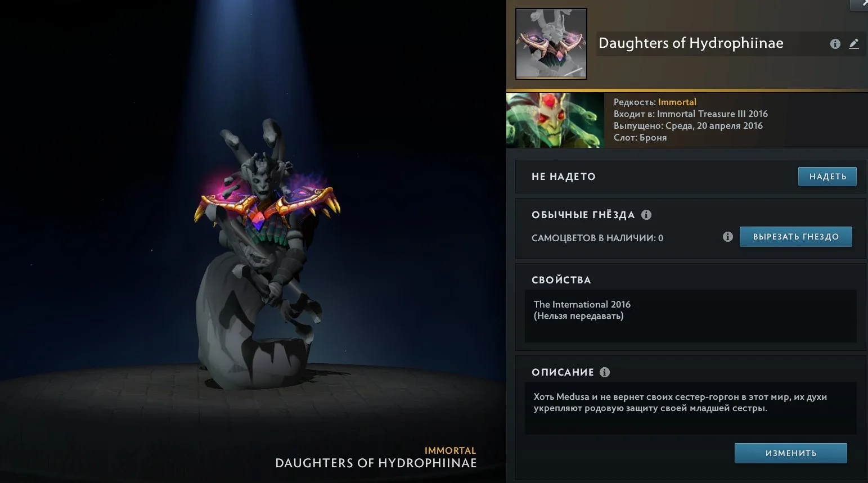Equip the item with НАДЕТЬ button
The width and height of the screenshot is (868, 483).
827,177
